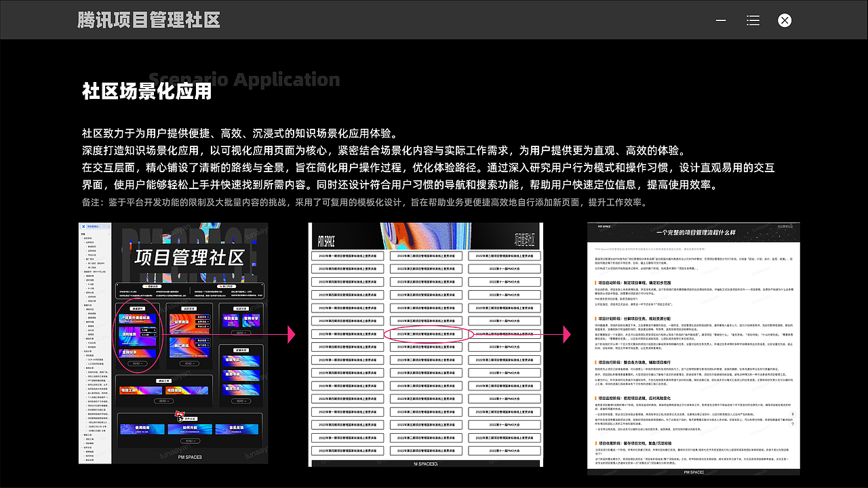Click the article title 一个完整的项目管理流程什么样
This screenshot has width=868, height=488.
pos(696,232)
